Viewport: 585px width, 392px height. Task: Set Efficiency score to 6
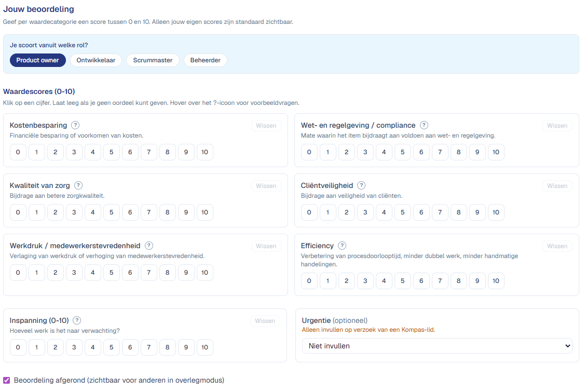tap(421, 281)
